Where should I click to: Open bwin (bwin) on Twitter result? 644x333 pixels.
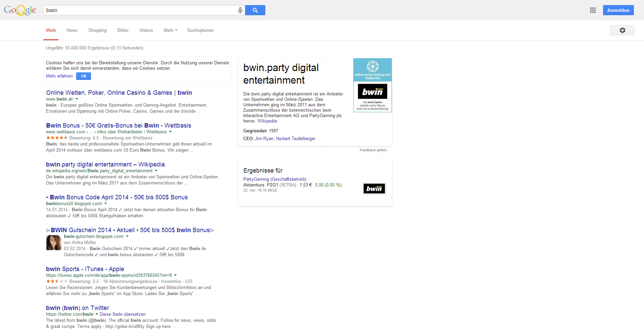click(77, 308)
